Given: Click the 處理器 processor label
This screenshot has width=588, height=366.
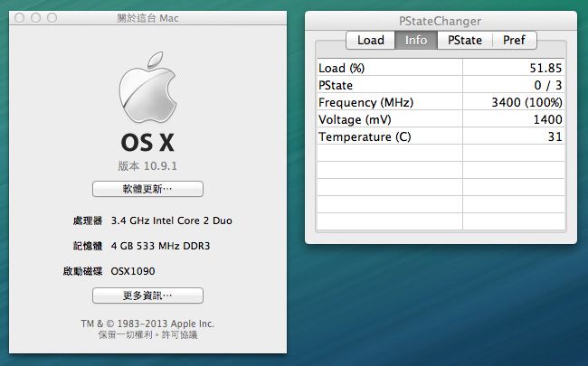Looking at the screenshot, I should (x=88, y=221).
